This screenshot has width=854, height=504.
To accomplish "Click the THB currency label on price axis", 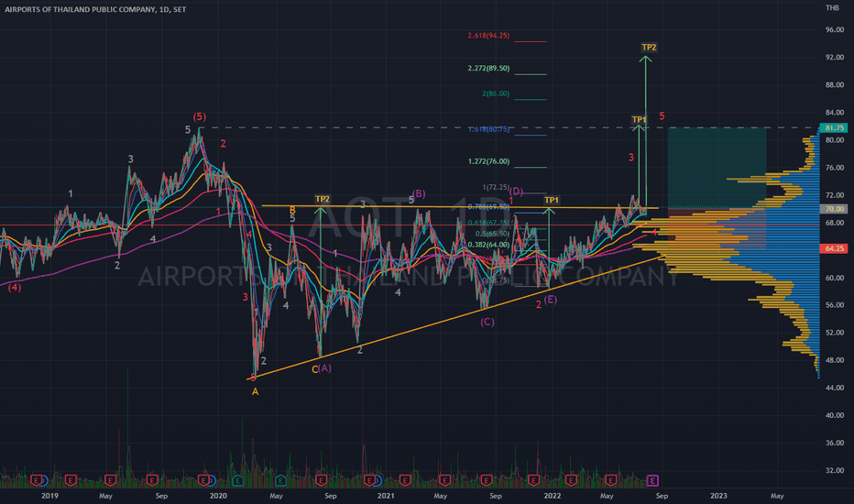I will (832, 7).
